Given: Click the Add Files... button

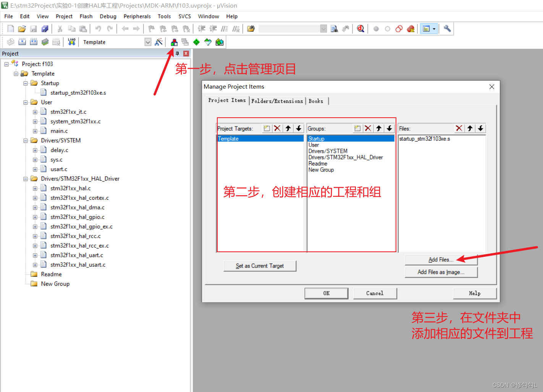Looking at the screenshot, I should point(441,260).
